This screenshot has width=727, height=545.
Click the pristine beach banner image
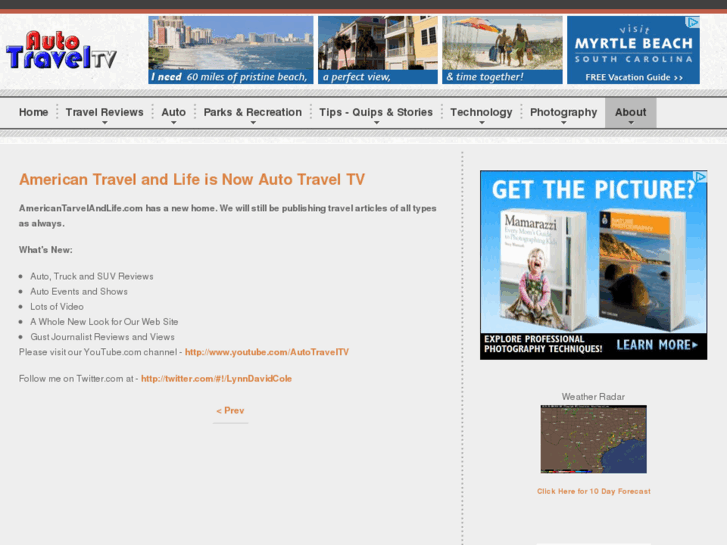tap(231, 50)
